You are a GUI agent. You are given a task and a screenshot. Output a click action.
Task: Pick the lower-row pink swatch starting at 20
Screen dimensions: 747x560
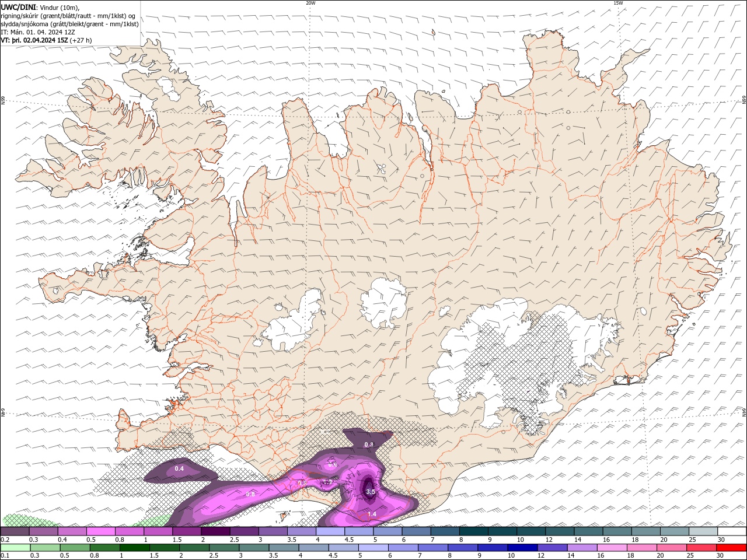[671, 548]
